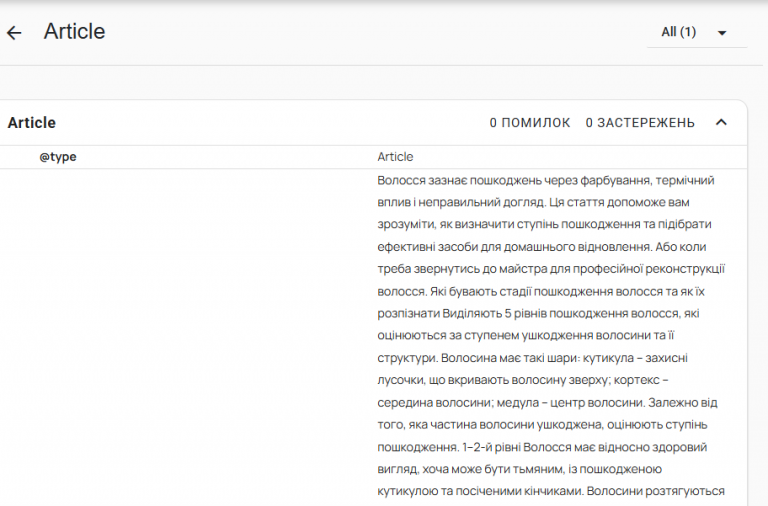The image size is (768, 506).
Task: Click the 0 ЗАСТЕРЕЖЕНЬ warnings count
Action: point(640,122)
